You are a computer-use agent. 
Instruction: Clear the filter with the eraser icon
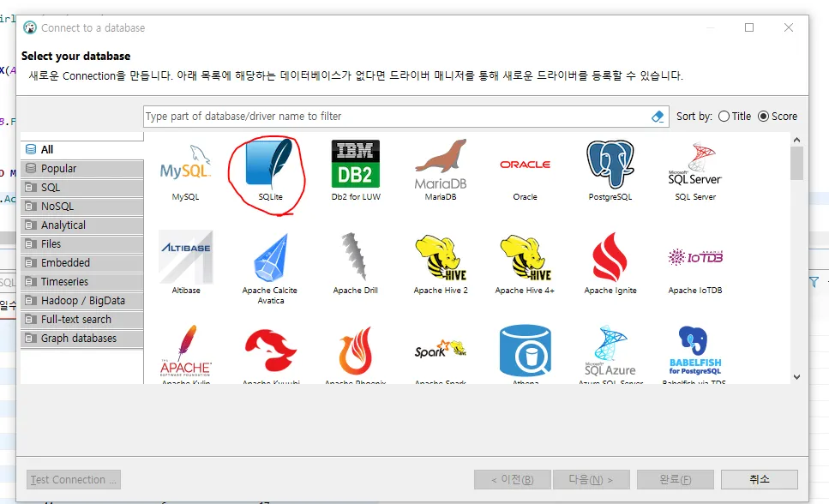pyautogui.click(x=658, y=117)
